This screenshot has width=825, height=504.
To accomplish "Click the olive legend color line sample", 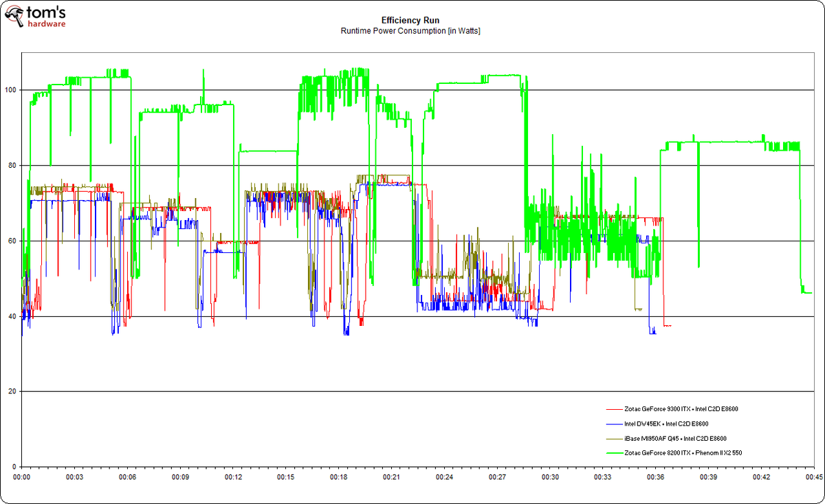I will pyautogui.click(x=615, y=438).
